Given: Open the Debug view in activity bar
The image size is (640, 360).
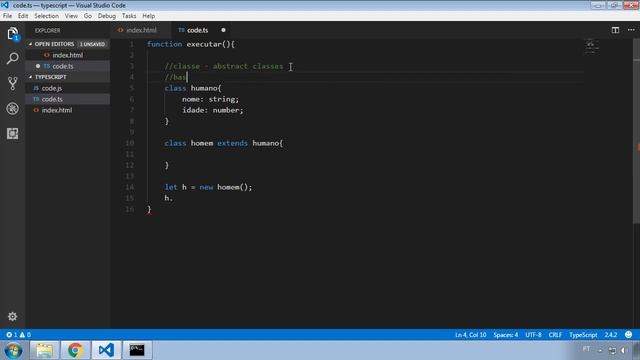Looking at the screenshot, I should pos(13,109).
